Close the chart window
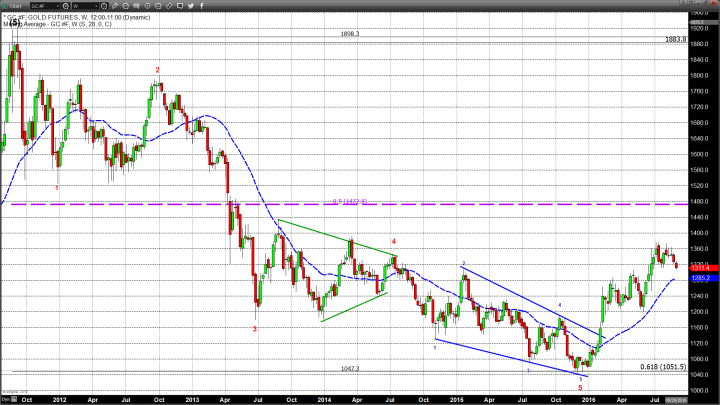Screen dimensions: 720x405 713,3
